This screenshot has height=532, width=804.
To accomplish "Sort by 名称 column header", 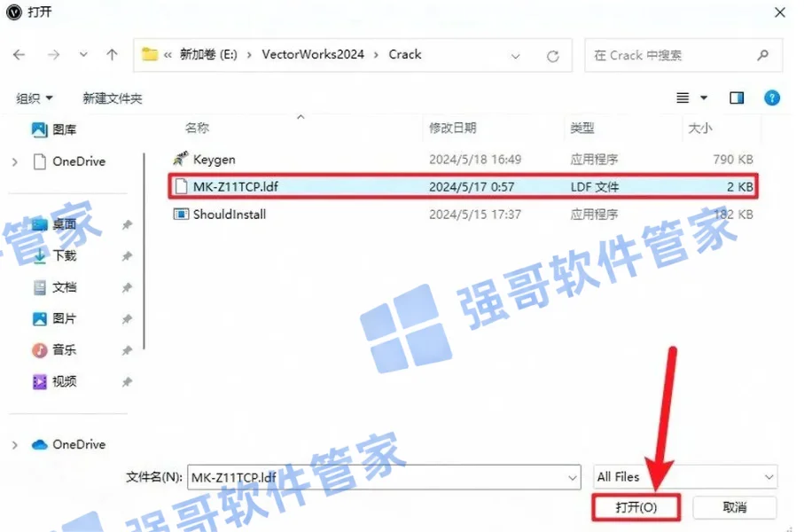I will click(198, 128).
